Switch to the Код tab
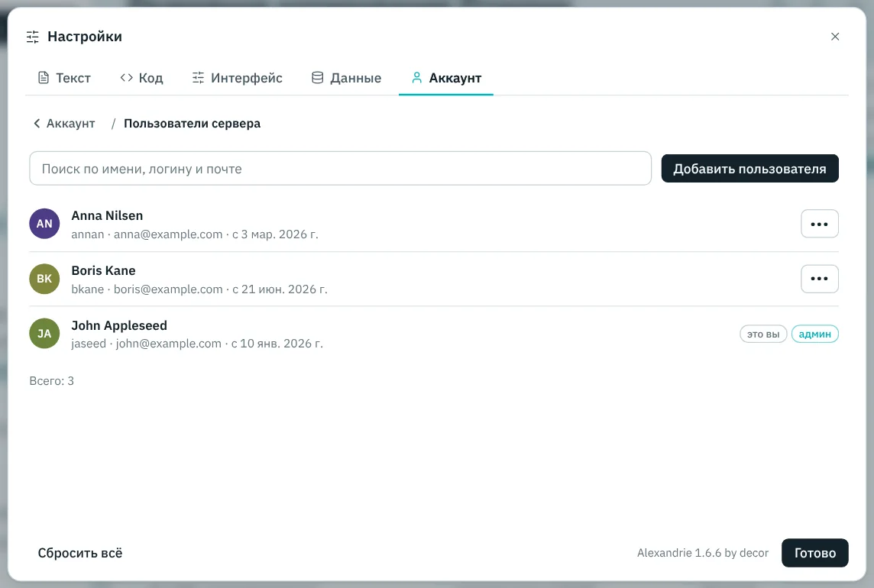874x588 pixels. tap(141, 78)
